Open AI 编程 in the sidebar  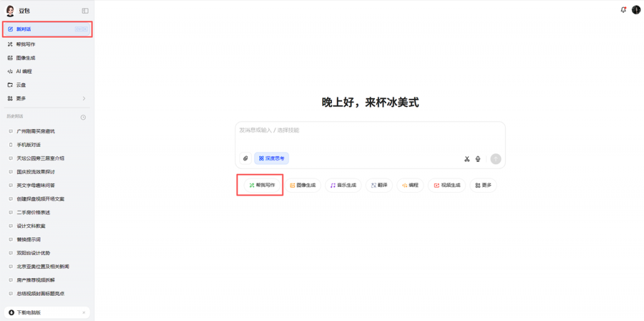[47, 71]
